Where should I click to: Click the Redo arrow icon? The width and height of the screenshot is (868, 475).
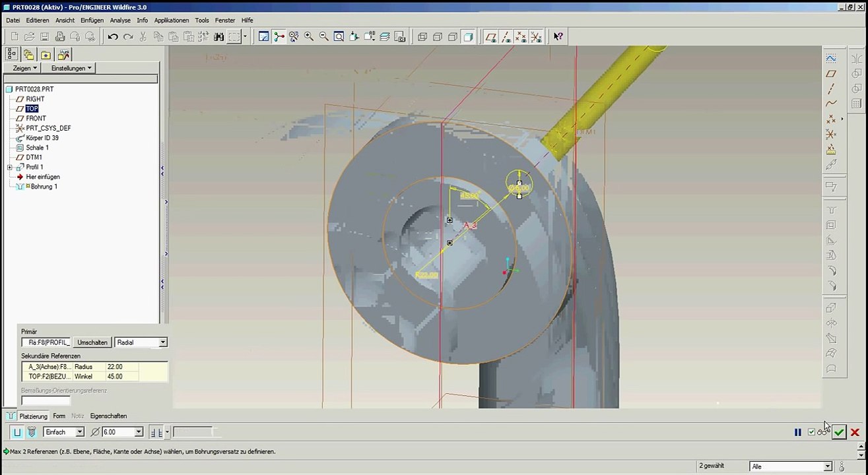pyautogui.click(x=128, y=37)
